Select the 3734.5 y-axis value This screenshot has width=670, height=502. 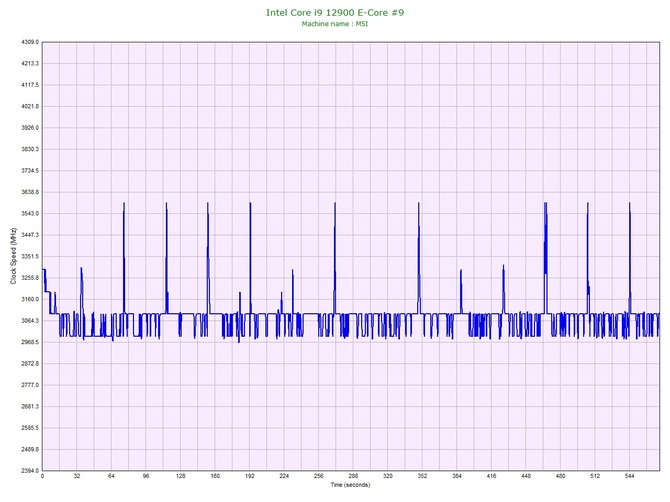tap(30, 170)
